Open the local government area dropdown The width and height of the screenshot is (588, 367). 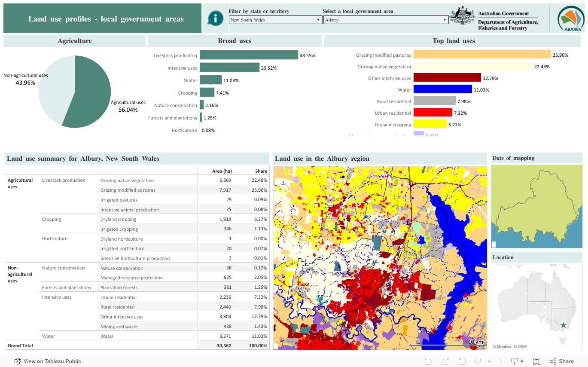click(x=386, y=20)
